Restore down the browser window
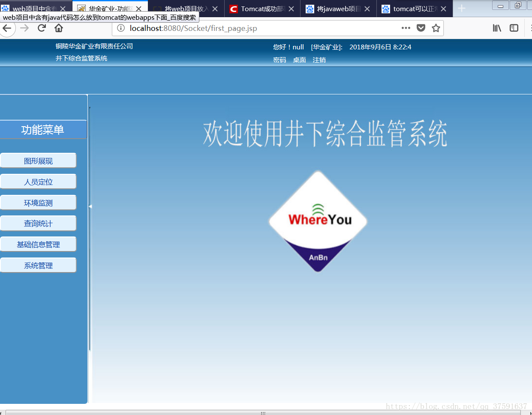Image resolution: width=532 pixels, height=415 pixels. [x=518, y=6]
